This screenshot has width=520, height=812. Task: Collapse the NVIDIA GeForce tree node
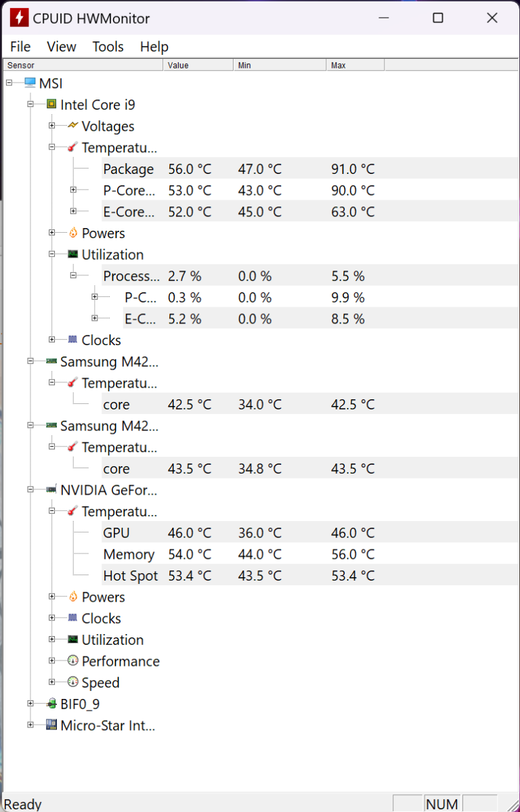point(30,490)
